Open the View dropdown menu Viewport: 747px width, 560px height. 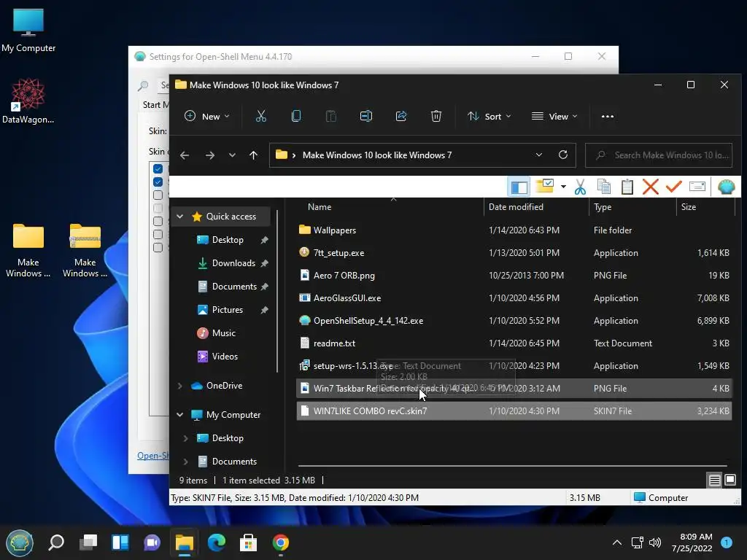554,116
